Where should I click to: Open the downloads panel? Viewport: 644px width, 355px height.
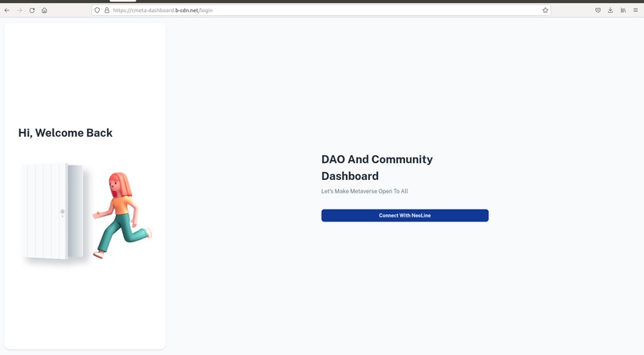click(610, 10)
